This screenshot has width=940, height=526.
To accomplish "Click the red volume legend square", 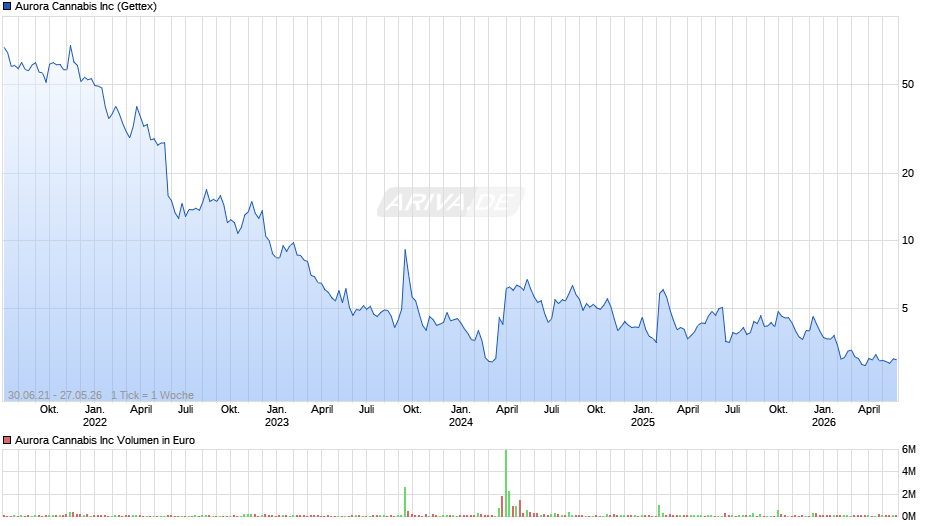I will (7, 440).
